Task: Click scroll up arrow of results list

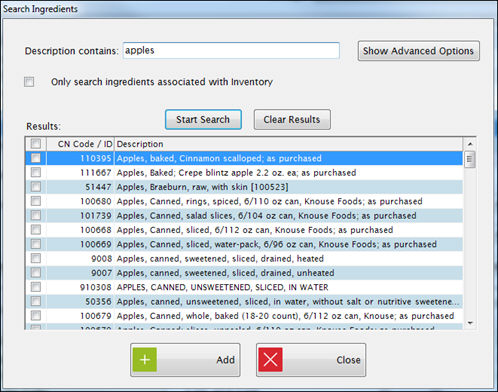Action: [470, 144]
